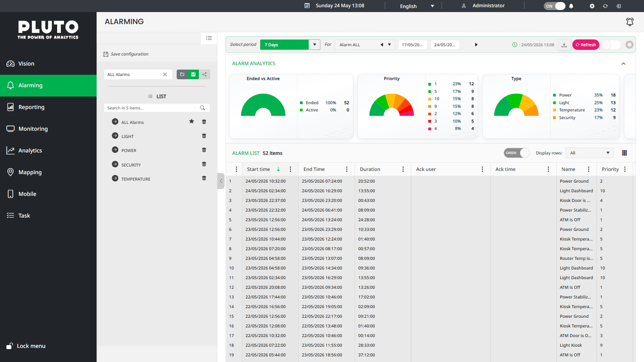Collapse the left panel with the side chevron
Screen dimensions: 644x362
221,181
